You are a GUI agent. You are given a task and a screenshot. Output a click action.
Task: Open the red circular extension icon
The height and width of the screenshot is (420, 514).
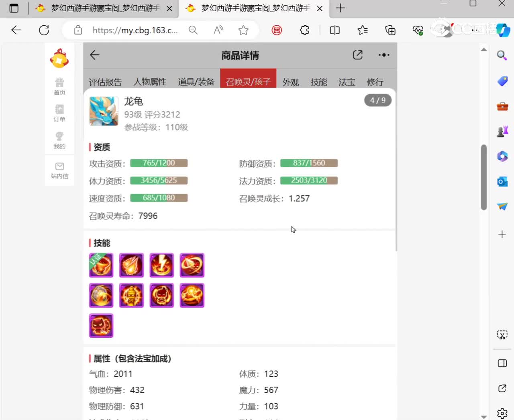tap(277, 30)
